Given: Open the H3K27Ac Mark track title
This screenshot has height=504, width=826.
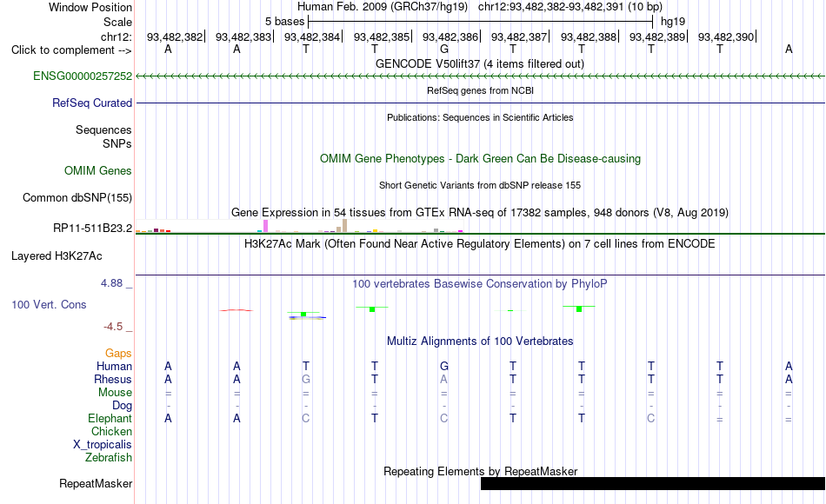Looking at the screenshot, I should (x=480, y=244).
